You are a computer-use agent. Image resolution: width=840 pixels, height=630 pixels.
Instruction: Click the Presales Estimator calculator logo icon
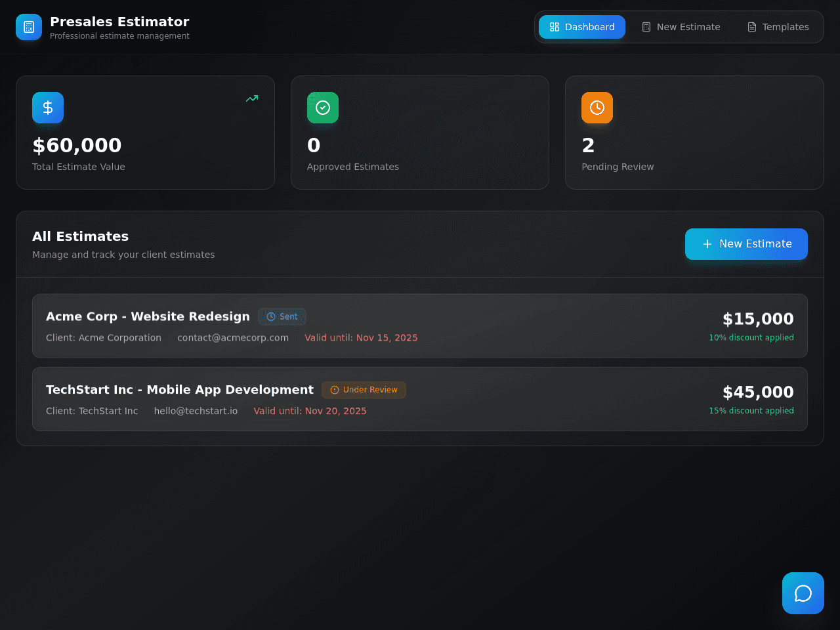29,27
